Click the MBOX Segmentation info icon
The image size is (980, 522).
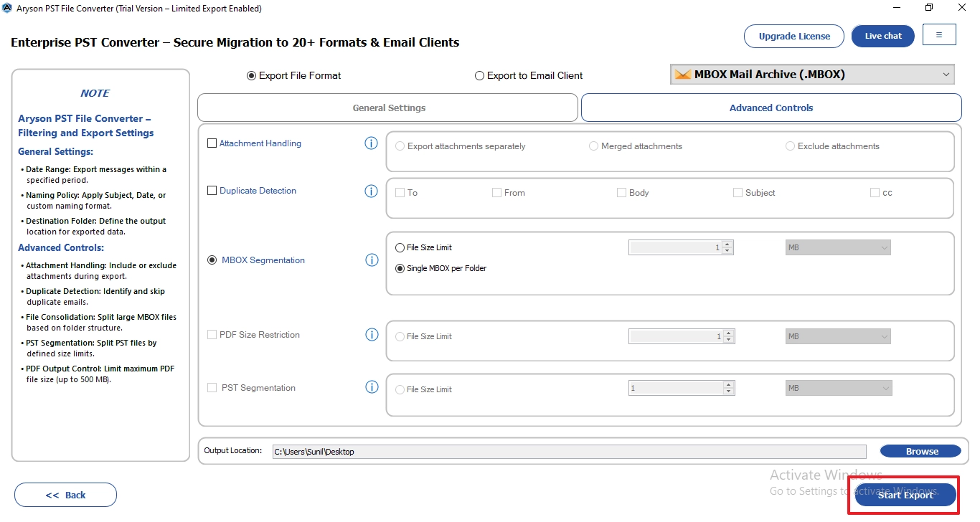point(372,260)
